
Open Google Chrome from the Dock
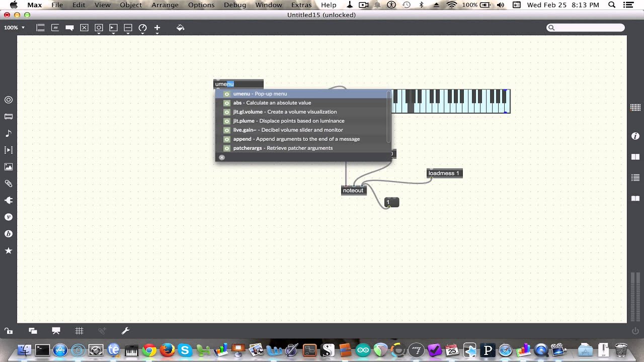(149, 350)
